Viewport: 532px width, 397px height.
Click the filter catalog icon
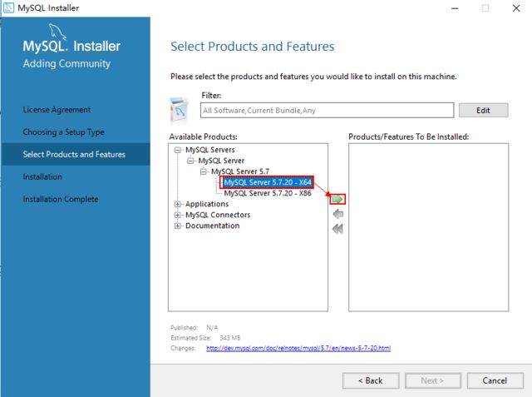179,110
